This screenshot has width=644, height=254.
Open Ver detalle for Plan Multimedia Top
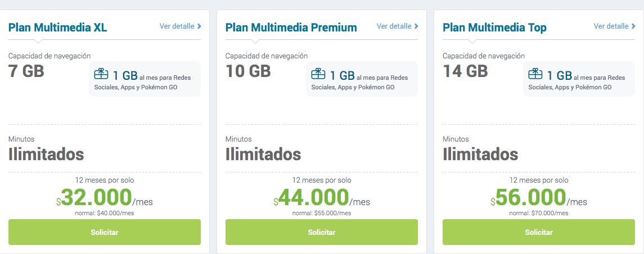(x=611, y=26)
